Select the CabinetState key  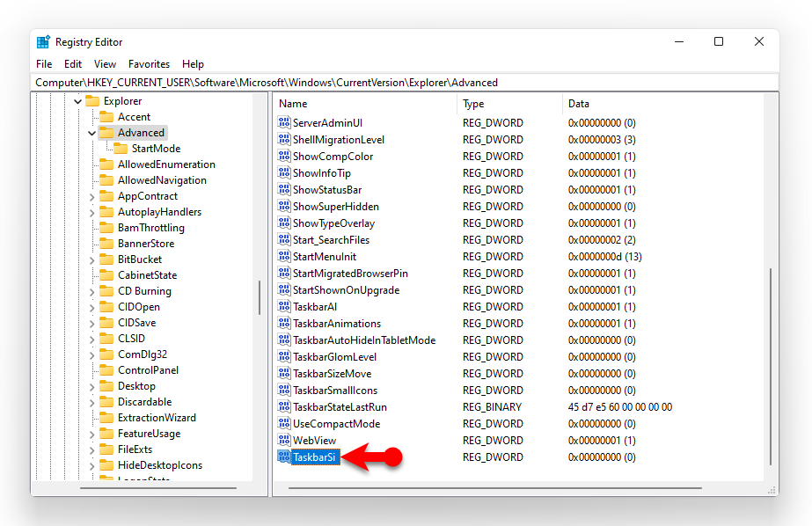coord(147,275)
